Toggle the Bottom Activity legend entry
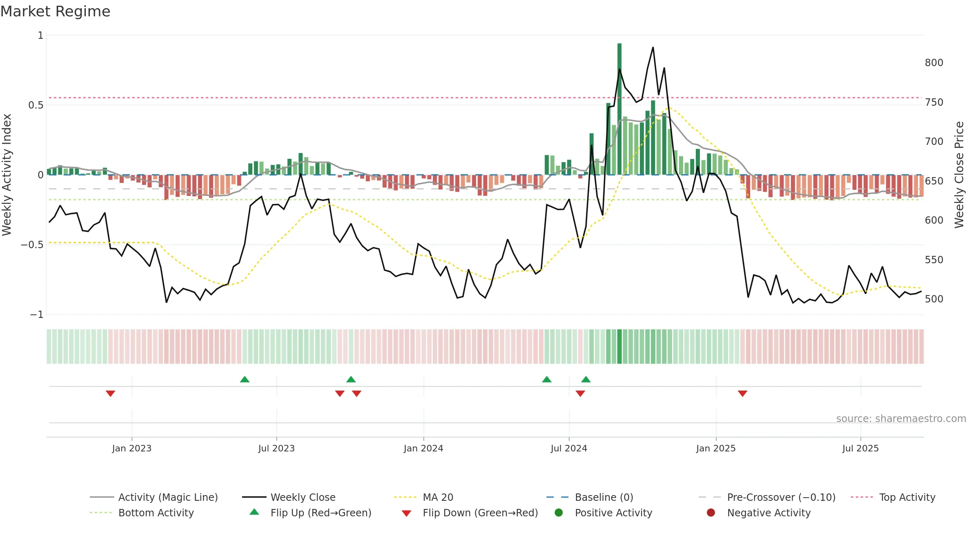Screen dimensions: 980x551 click(x=142, y=513)
